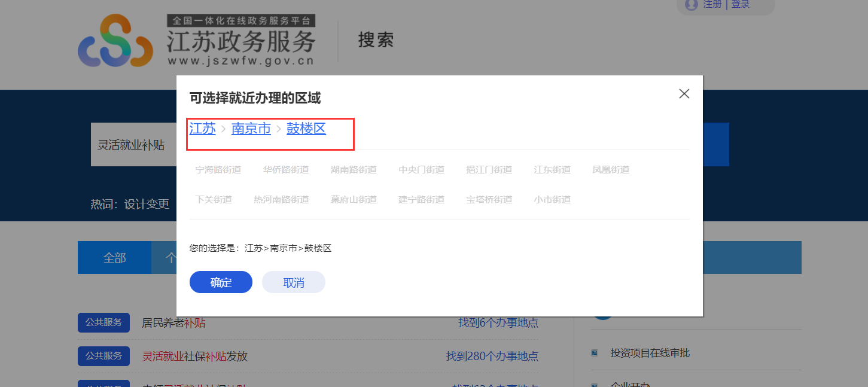868x387 pixels.
Task: Click the 公共服务 badge next to 居民养老补贴
Action: pos(103,322)
